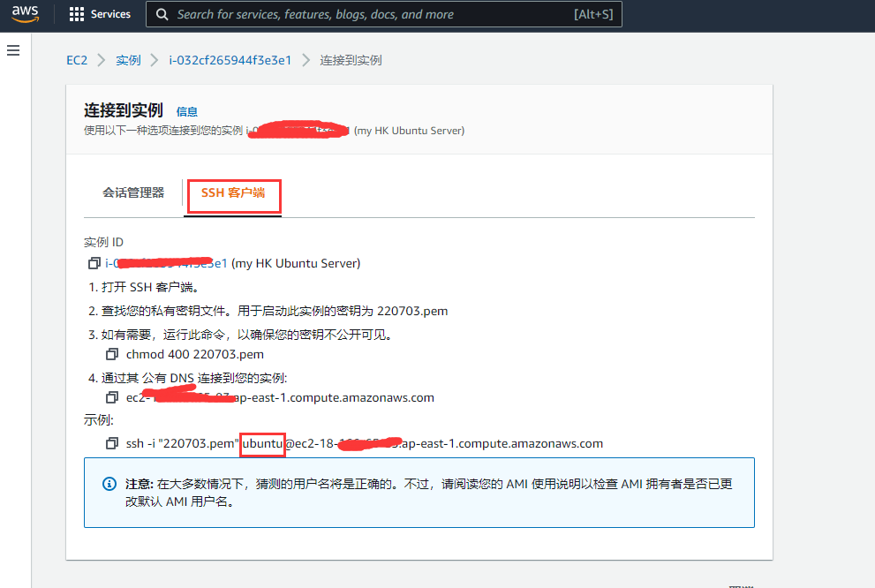Click the ssh -i "220703.pem" command text

tap(365, 443)
